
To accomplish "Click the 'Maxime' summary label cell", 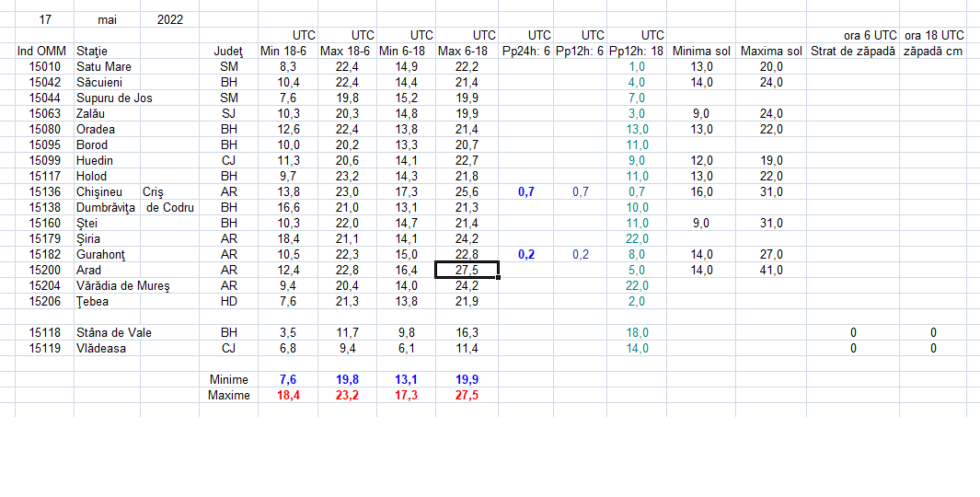I will click(229, 395).
